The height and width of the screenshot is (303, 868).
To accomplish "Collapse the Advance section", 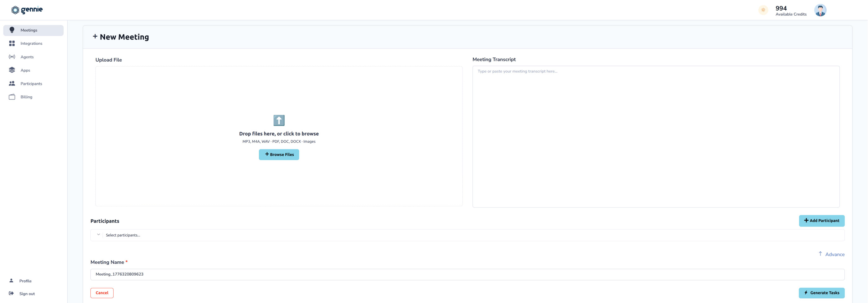I will tap(831, 255).
